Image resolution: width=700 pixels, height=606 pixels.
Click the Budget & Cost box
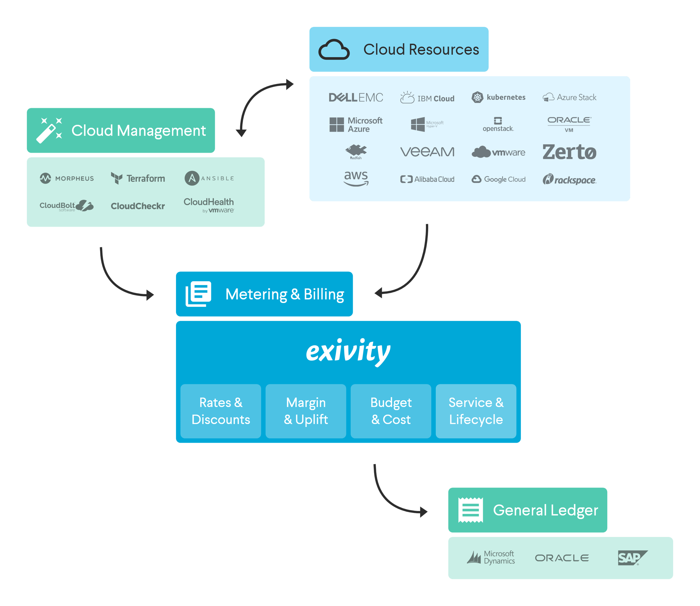(391, 411)
